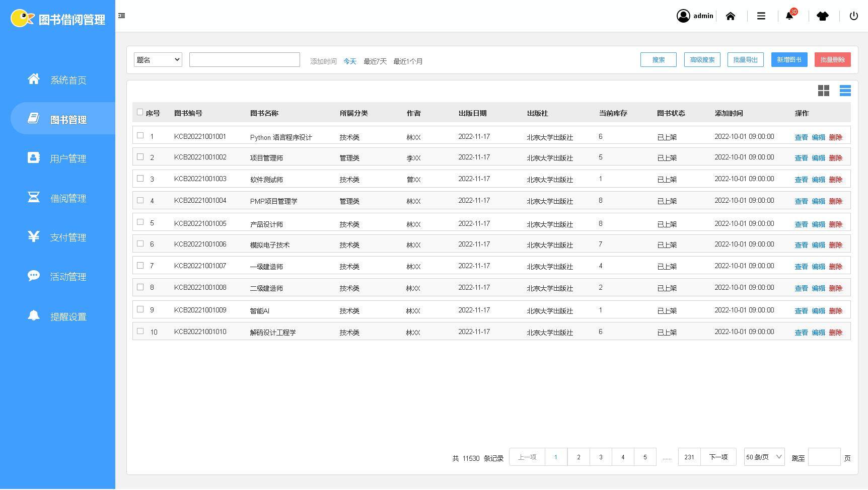Open the admin user account menu

(695, 16)
